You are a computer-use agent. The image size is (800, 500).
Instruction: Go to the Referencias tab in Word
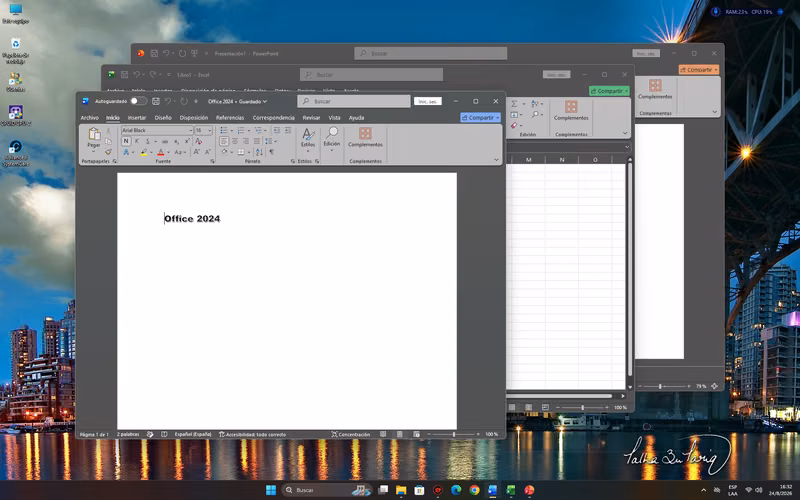pos(230,117)
